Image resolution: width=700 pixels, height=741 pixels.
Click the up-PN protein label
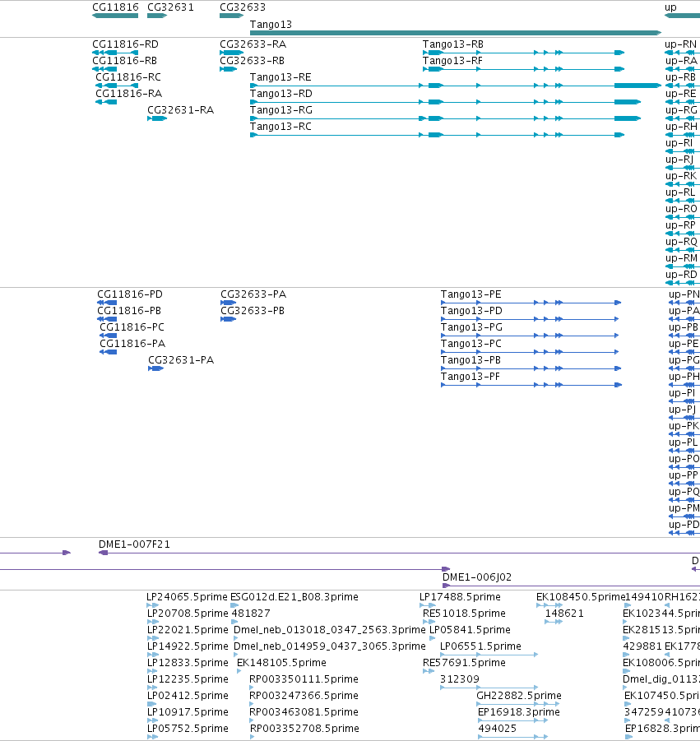pos(684,294)
